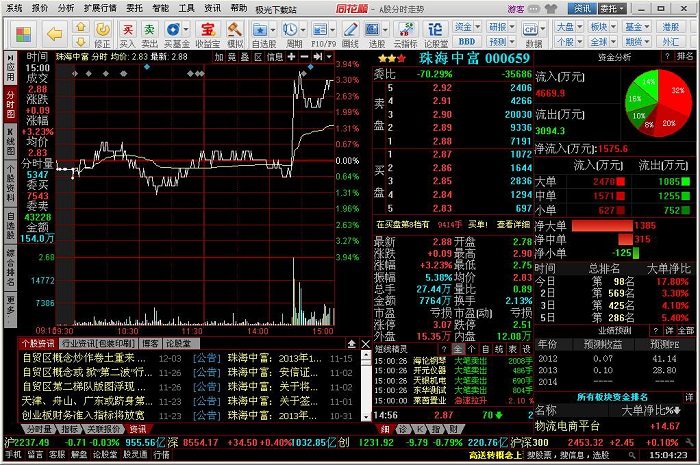Open the 分析 menu
This screenshot has width=700, height=465.
(66, 8)
